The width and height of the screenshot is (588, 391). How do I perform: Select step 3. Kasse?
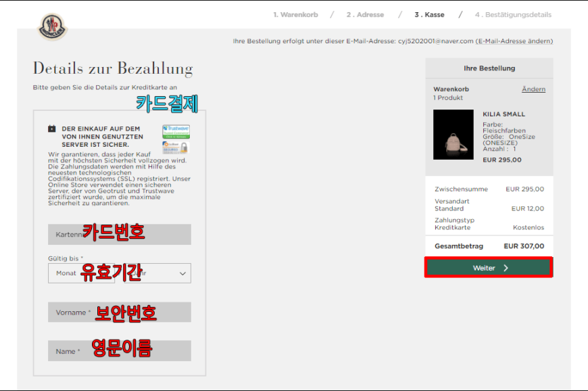click(429, 15)
